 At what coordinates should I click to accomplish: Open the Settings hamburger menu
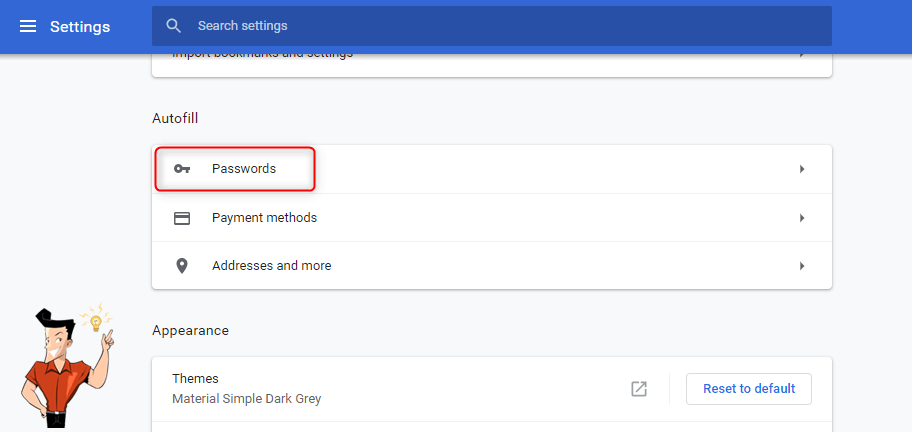click(28, 26)
